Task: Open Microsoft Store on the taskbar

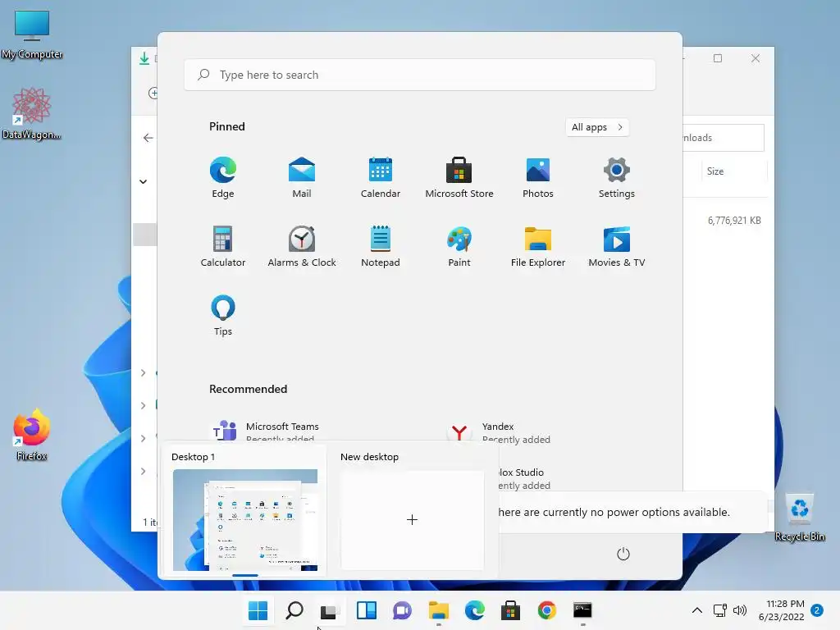Action: pos(510,610)
